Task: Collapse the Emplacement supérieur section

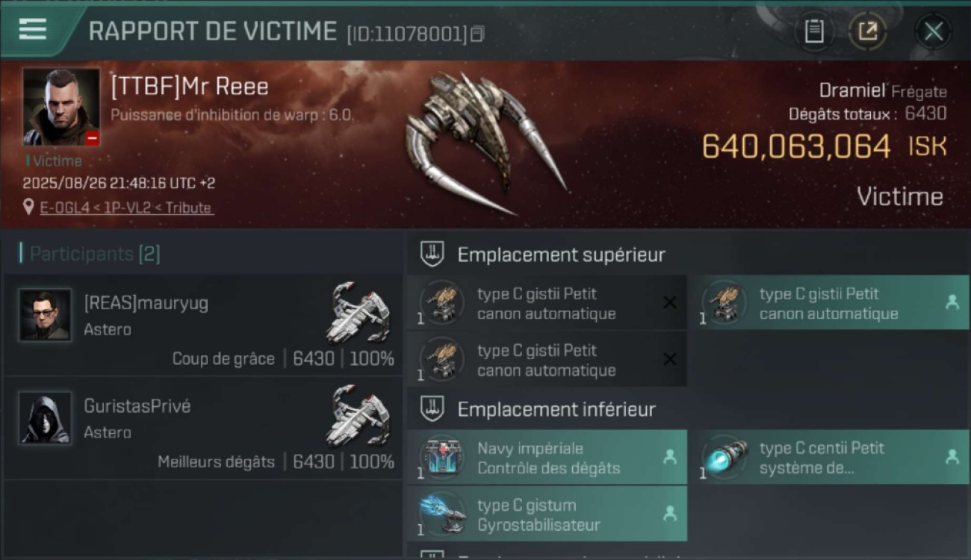Action: 432,255
